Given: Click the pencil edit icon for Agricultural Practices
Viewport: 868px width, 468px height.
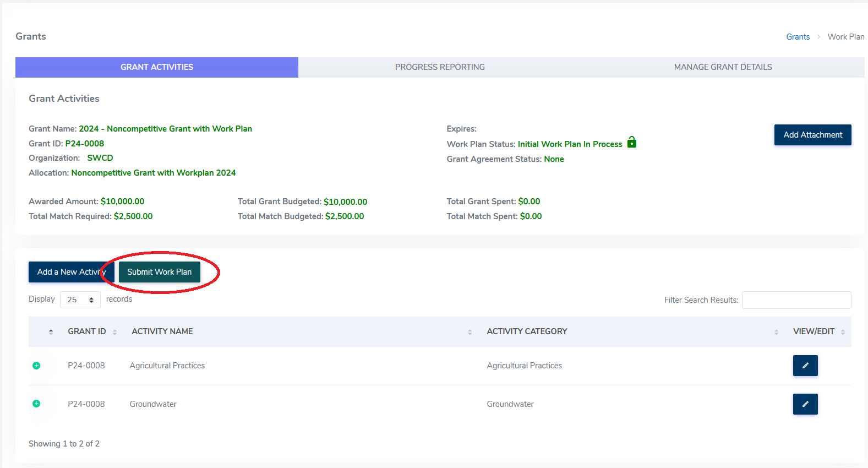Looking at the screenshot, I should (x=805, y=366).
